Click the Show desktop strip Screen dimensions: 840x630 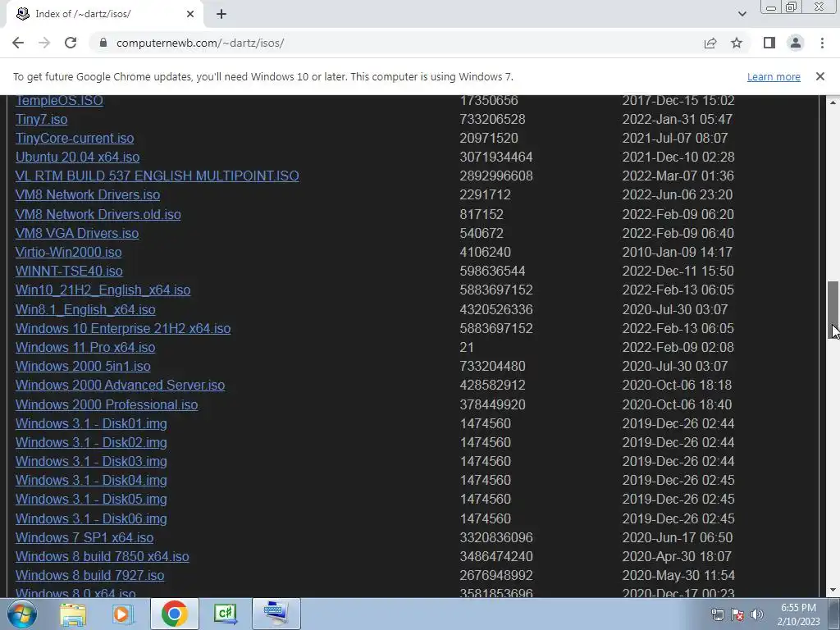[834, 614]
